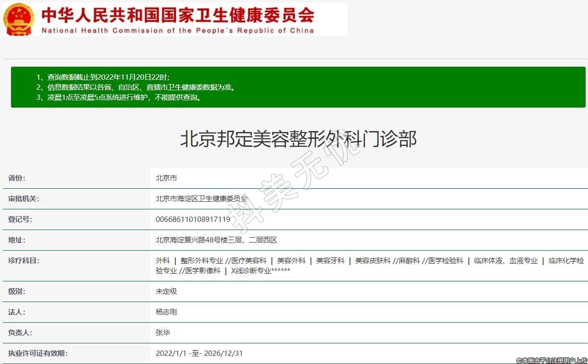The image size is (588, 364).
Task: Select the 审批机关 row label
Action: (24, 199)
